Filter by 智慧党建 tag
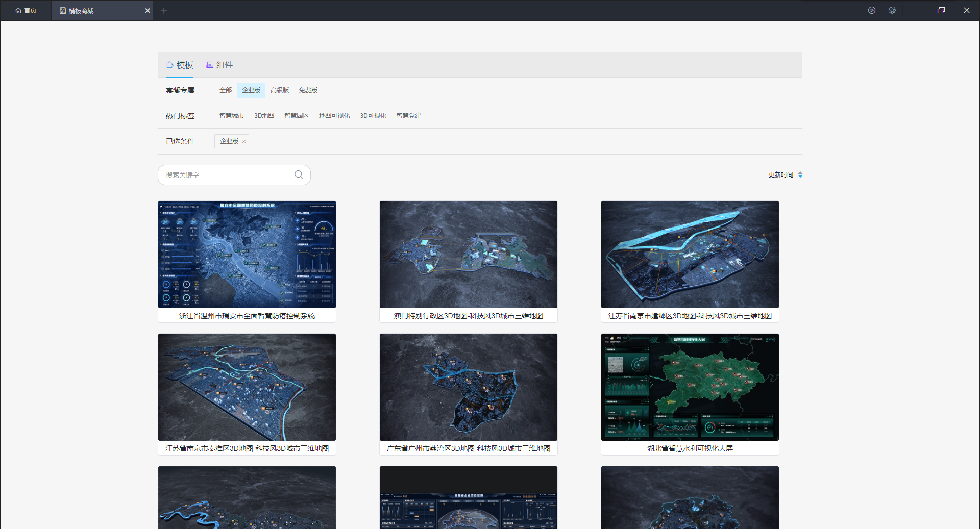The height and width of the screenshot is (529, 980). point(409,116)
